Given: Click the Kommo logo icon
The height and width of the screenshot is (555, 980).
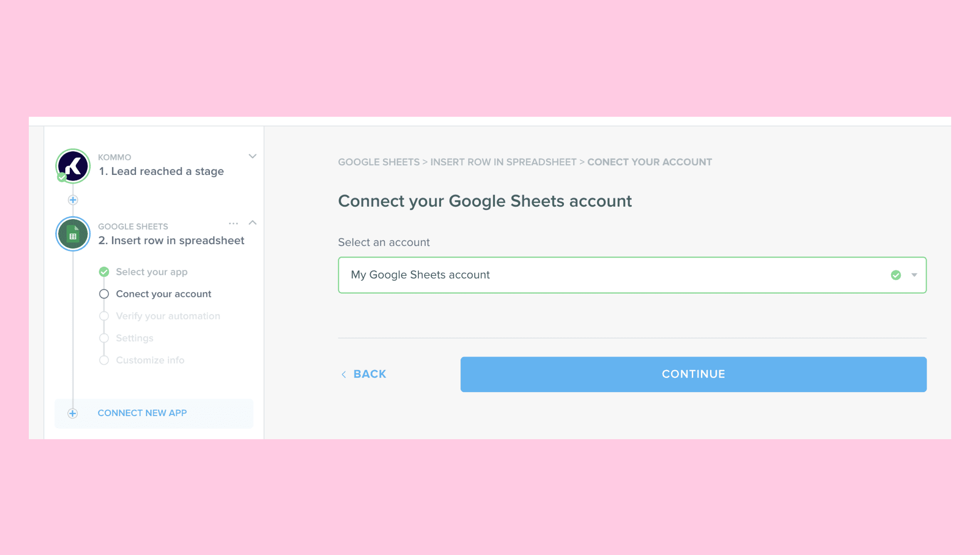Looking at the screenshot, I should pyautogui.click(x=73, y=166).
